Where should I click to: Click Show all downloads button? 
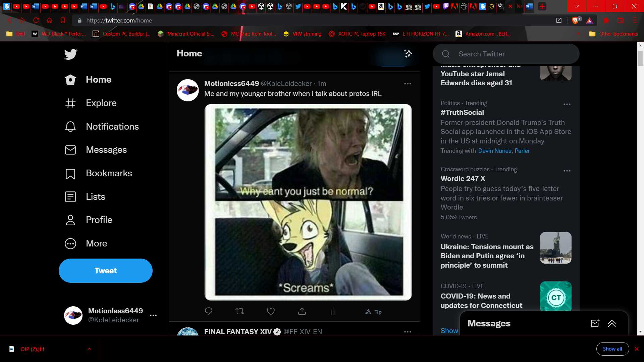[612, 349]
